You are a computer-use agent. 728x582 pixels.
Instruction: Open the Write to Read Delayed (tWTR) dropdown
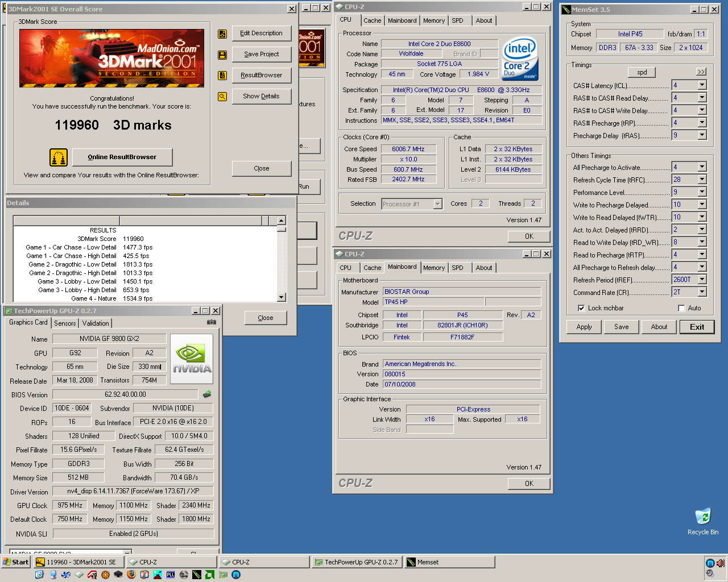click(702, 217)
